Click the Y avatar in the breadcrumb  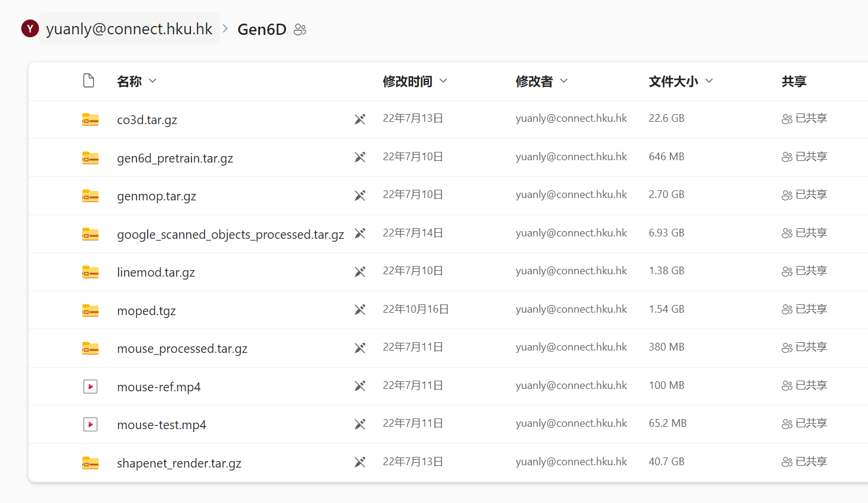point(30,28)
